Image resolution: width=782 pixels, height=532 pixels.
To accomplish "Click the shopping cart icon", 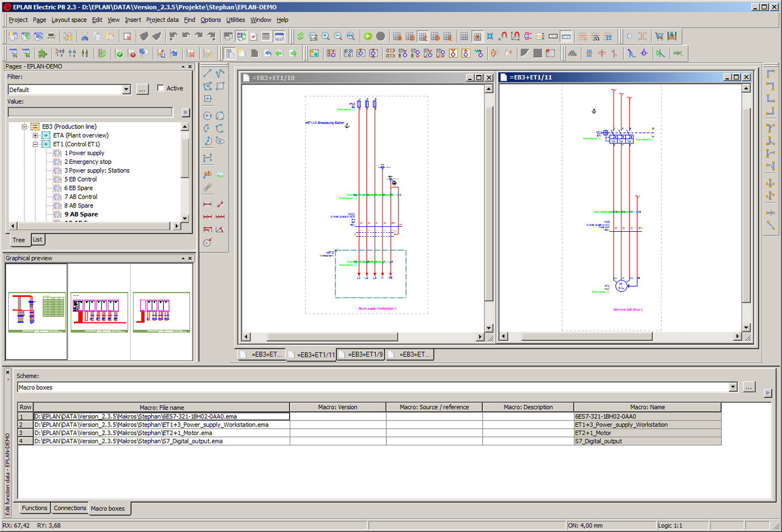I will tap(659, 36).
